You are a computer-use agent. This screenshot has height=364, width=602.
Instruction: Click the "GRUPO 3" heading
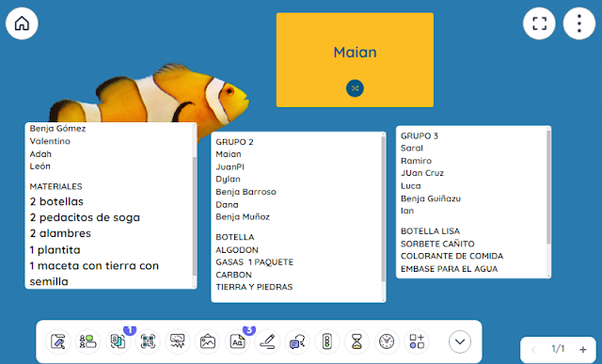pyautogui.click(x=420, y=136)
